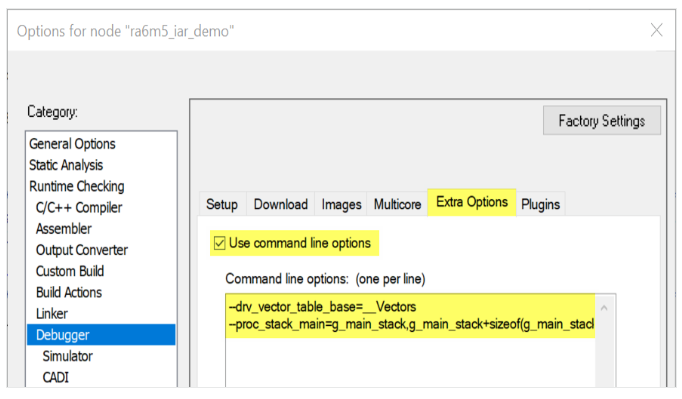Close the Options dialog
Screen dimensions: 682x399
point(656,30)
